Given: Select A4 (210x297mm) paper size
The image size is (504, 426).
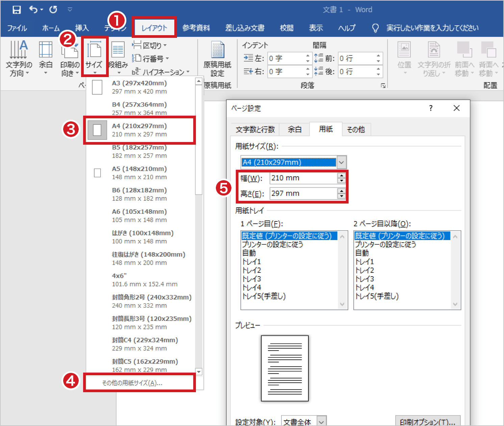Looking at the screenshot, I should 139,130.
